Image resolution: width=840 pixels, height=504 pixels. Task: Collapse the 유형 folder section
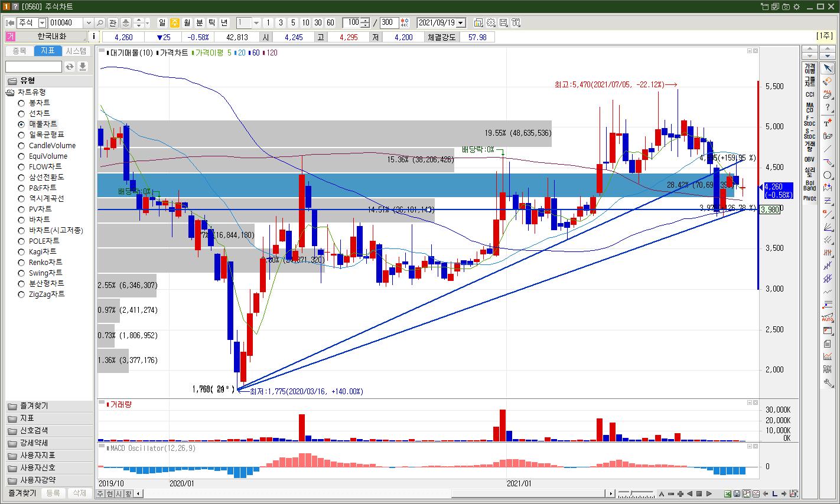pos(49,81)
